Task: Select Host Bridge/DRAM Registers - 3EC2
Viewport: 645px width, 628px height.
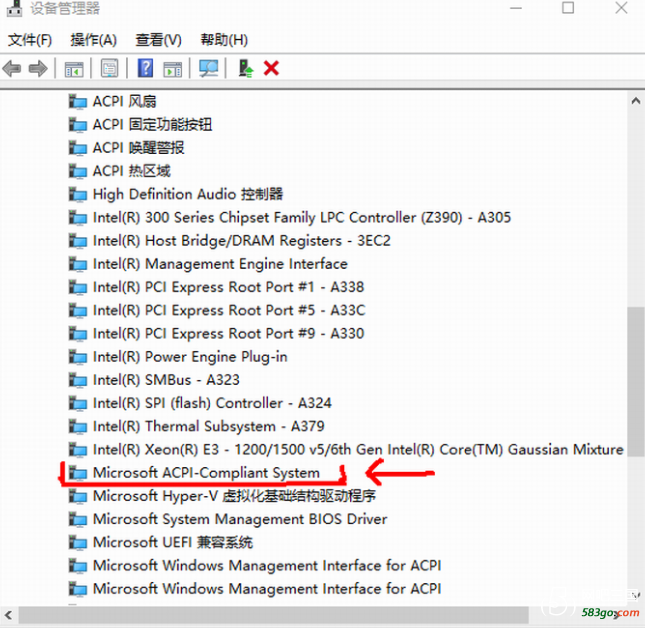Action: click(x=241, y=241)
